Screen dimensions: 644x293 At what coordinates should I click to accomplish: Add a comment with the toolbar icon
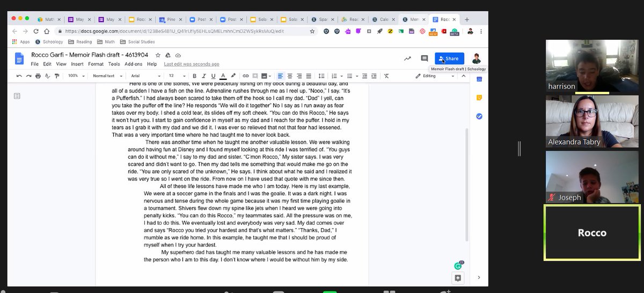click(x=255, y=76)
